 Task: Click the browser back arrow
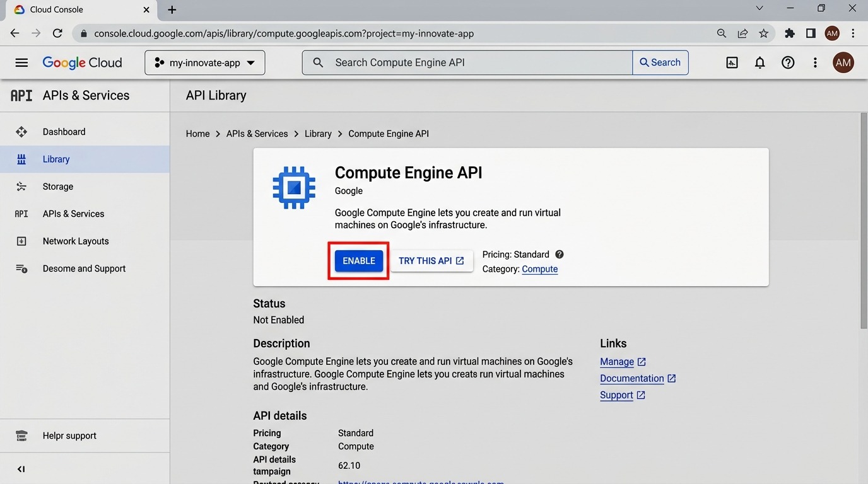click(x=15, y=33)
